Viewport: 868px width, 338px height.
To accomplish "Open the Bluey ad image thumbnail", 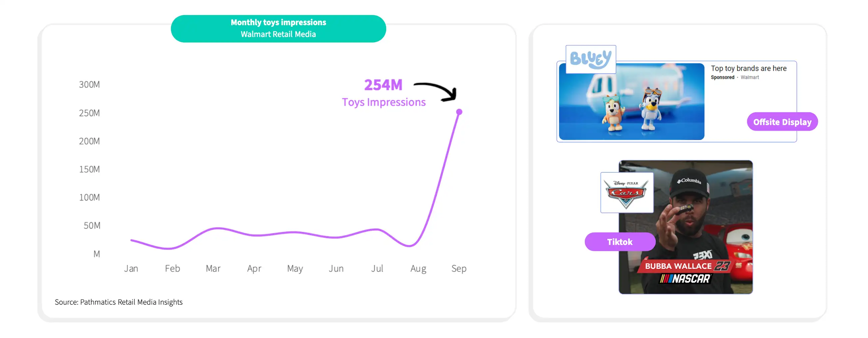I will (x=632, y=102).
